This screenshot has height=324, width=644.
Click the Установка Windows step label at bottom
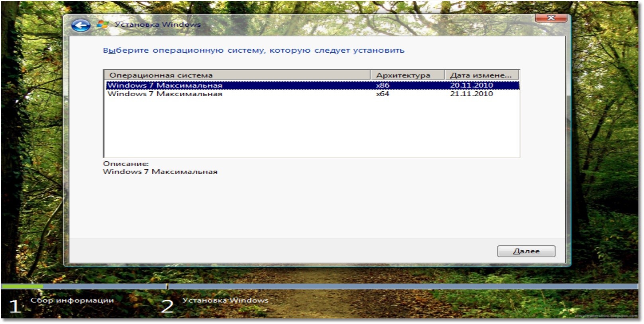tap(226, 300)
